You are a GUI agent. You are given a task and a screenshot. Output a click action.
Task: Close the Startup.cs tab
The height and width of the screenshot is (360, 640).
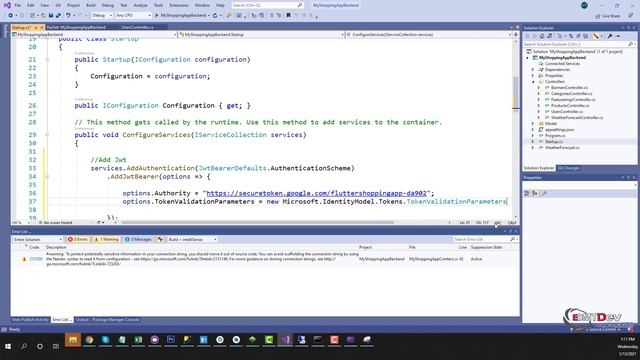(42, 27)
